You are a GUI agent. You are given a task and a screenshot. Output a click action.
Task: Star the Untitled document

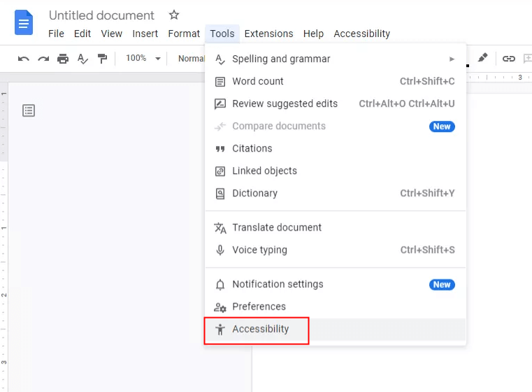[x=174, y=15]
